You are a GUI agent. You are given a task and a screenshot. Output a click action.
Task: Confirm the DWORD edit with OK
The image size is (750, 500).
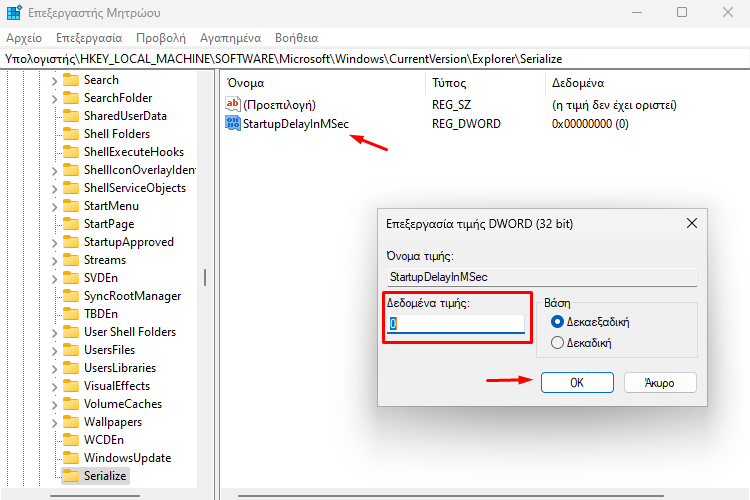[x=577, y=383]
